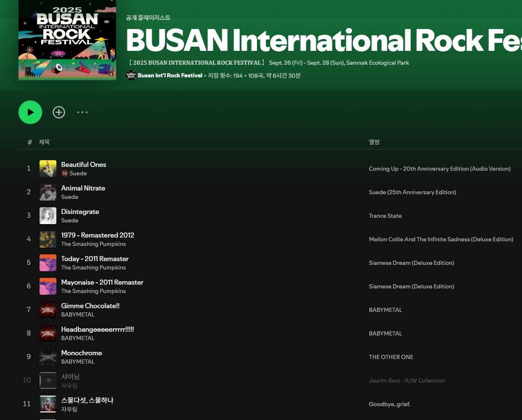This screenshot has height=420, width=522.
Task: Click the 제목 column header
Action: click(44, 142)
